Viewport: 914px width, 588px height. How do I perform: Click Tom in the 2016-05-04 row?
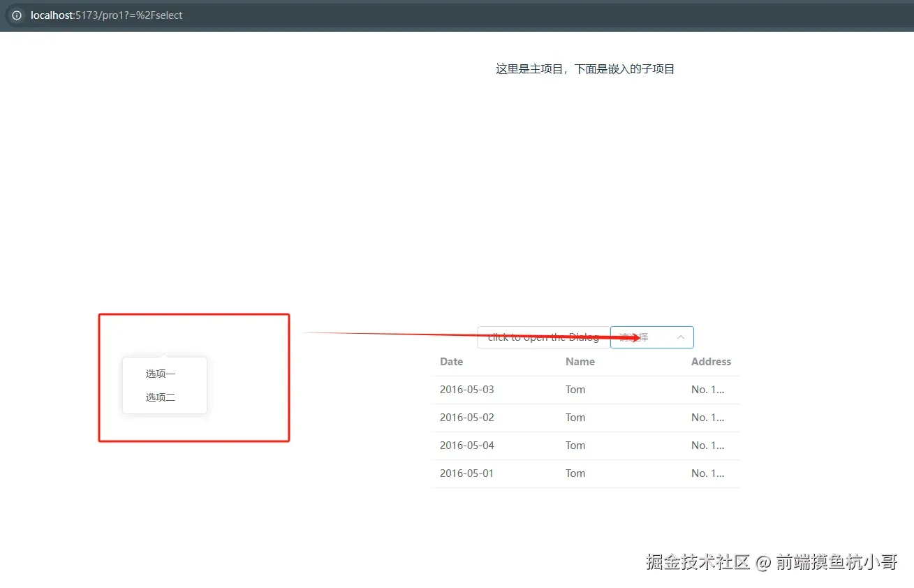[x=575, y=446]
